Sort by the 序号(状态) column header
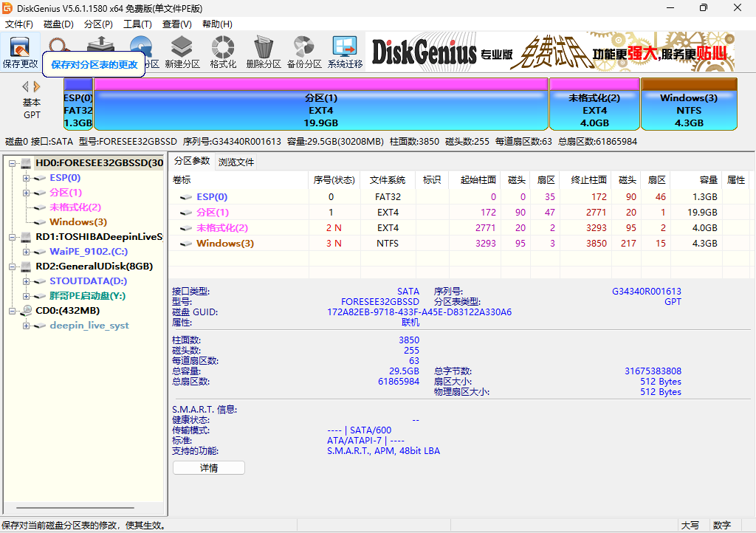Image resolution: width=756 pixels, height=533 pixels. (x=334, y=180)
